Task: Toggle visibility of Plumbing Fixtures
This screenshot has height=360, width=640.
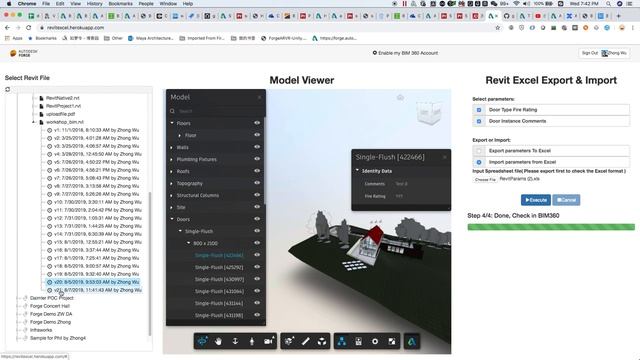Action: [x=257, y=158]
